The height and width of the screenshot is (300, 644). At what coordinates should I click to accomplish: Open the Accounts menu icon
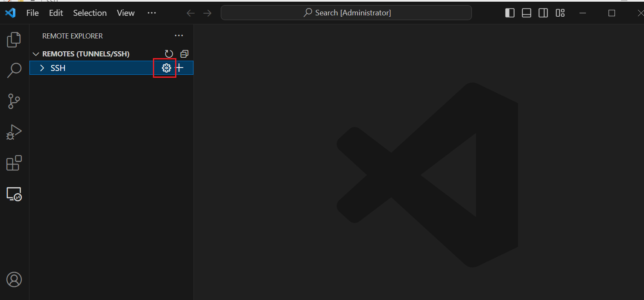point(14,279)
